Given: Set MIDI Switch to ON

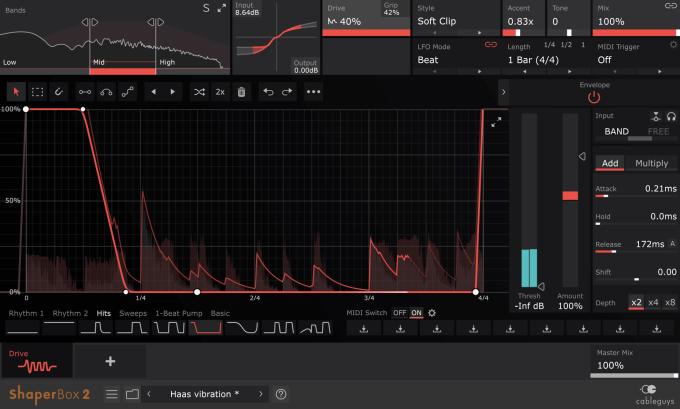Looking at the screenshot, I should point(416,313).
